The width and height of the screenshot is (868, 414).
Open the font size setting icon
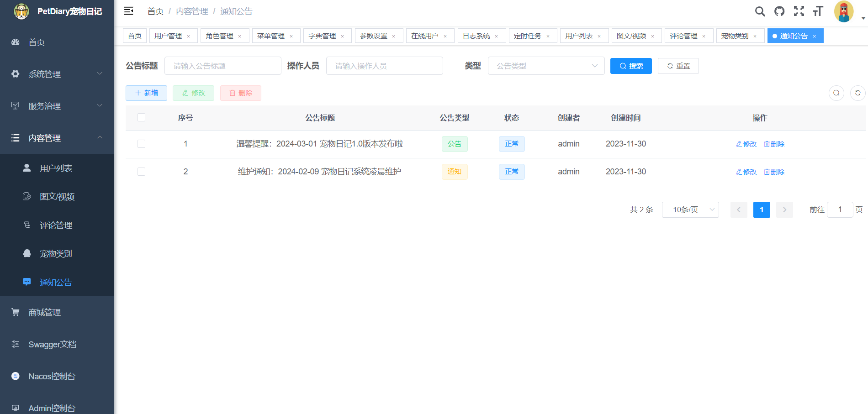click(x=818, y=11)
